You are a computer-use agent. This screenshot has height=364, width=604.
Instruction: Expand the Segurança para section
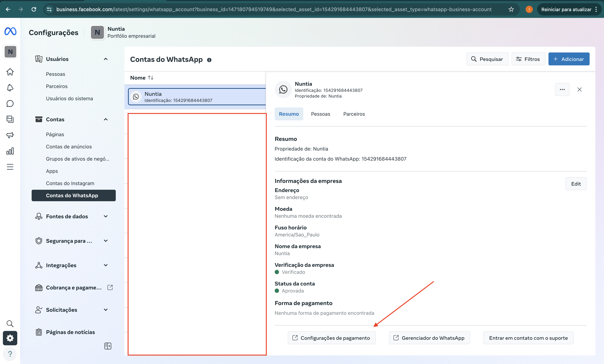(x=106, y=241)
